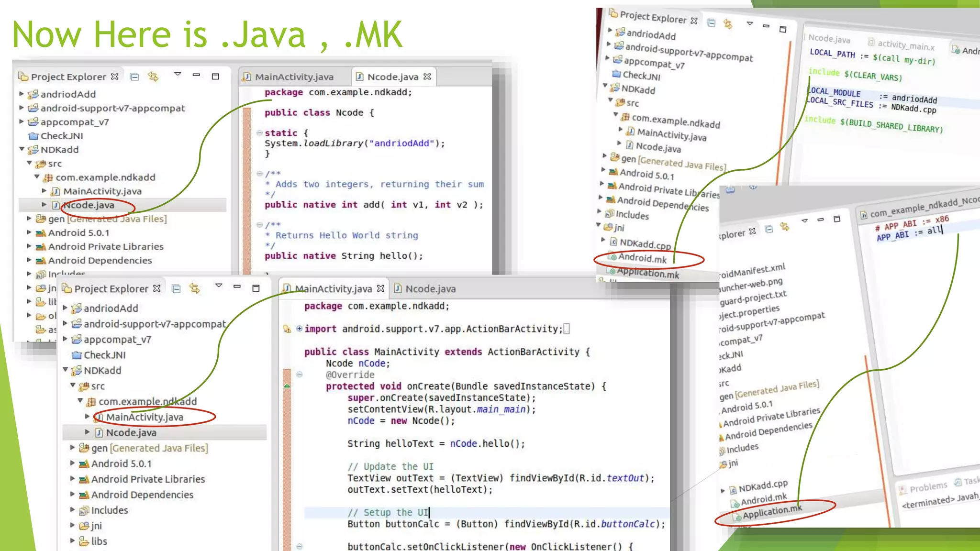The width and height of the screenshot is (980, 551).
Task: Fold the static block in Ncode.java editor
Action: point(259,132)
